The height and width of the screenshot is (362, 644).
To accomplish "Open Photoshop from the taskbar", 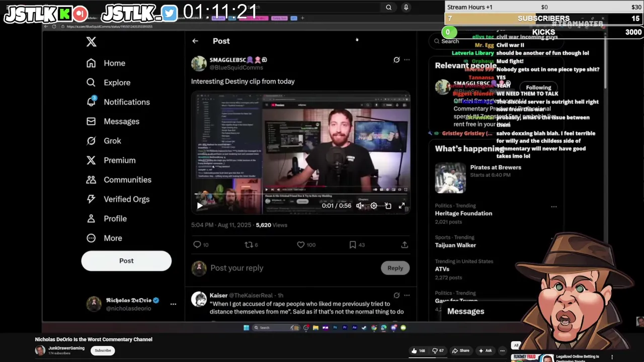I will (335, 328).
